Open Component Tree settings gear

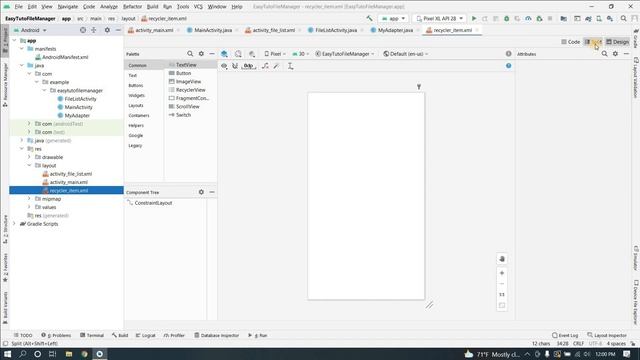[x=201, y=192]
